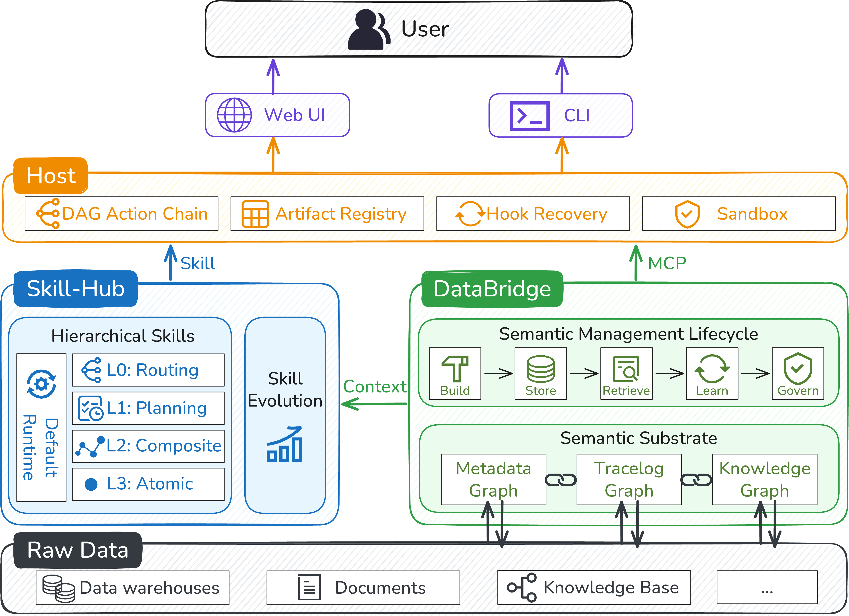Click the L0 Routing branch icon
This screenshot has width=849, height=616.
91,370
